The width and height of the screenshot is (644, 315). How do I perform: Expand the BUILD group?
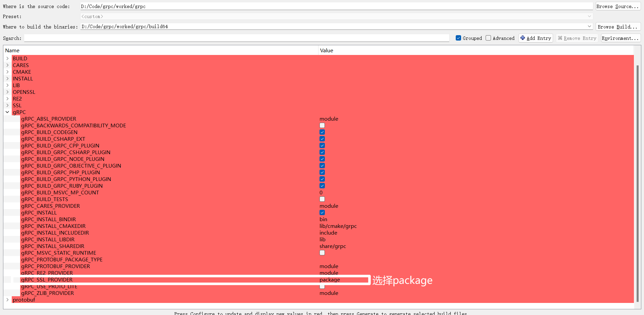coord(7,59)
